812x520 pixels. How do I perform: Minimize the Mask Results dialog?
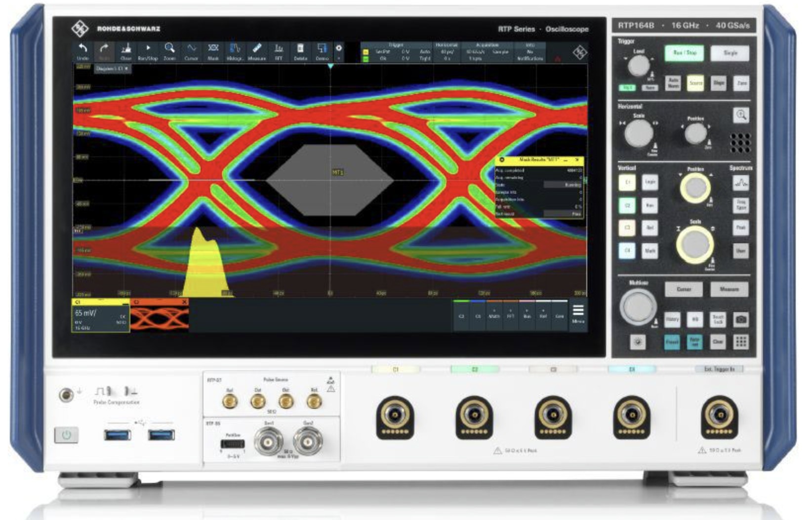[566, 160]
